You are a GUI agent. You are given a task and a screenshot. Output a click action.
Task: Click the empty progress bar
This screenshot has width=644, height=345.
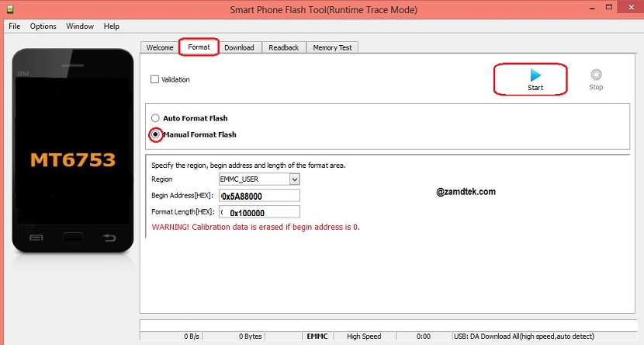point(388,326)
